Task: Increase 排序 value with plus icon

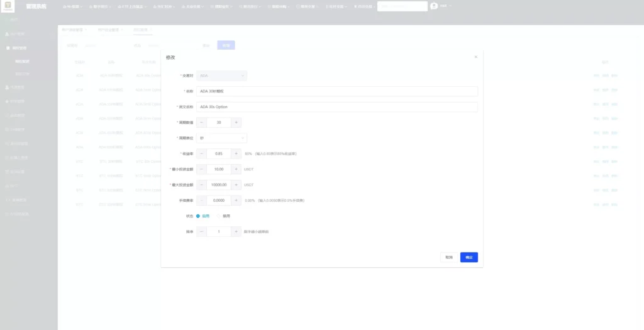Action: click(236, 231)
